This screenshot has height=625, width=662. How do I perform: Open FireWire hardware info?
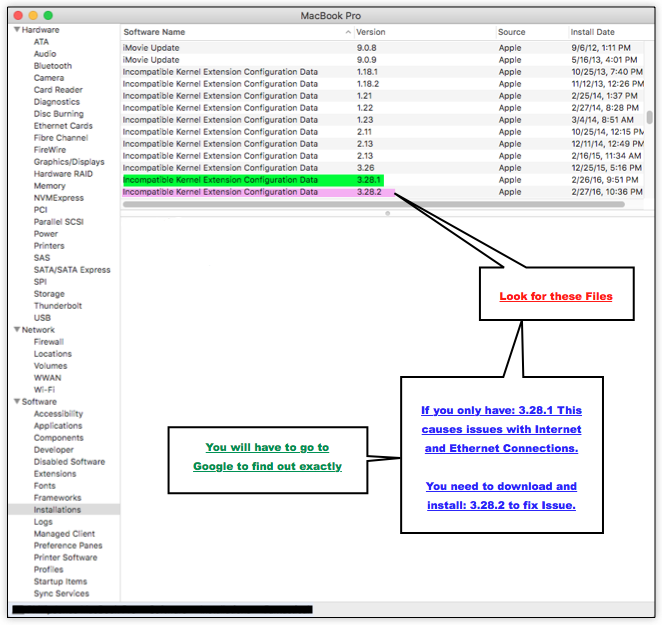(x=50, y=149)
